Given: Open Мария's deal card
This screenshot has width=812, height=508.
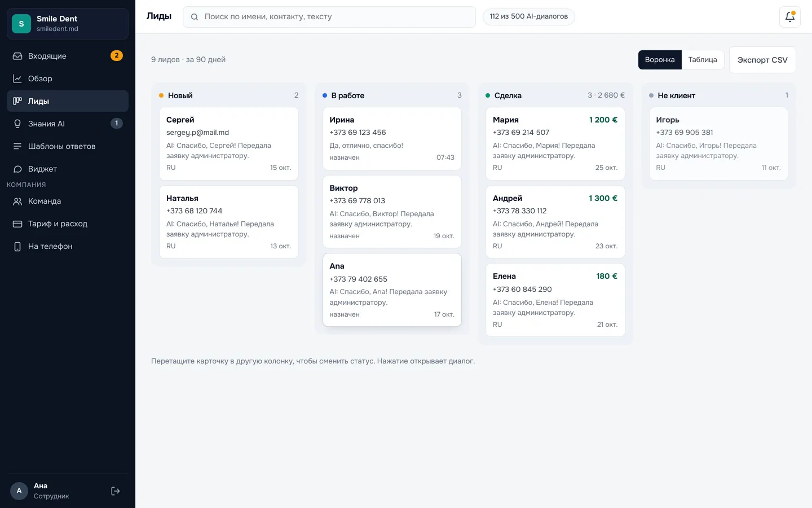Looking at the screenshot, I should pos(555,143).
